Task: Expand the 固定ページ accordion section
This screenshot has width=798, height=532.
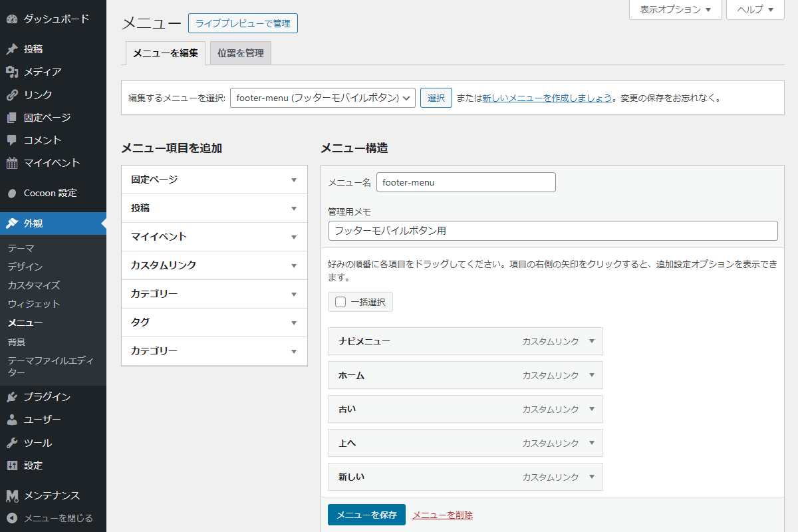Action: click(214, 180)
